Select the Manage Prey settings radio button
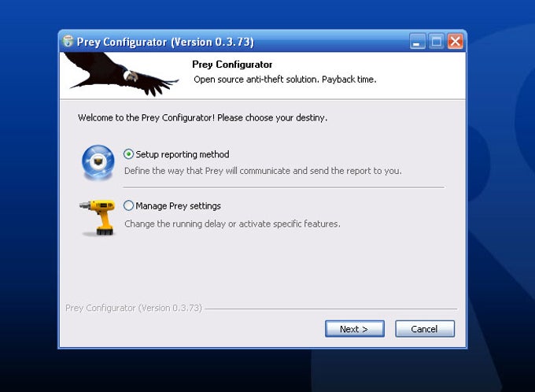The image size is (535, 392). (128, 205)
